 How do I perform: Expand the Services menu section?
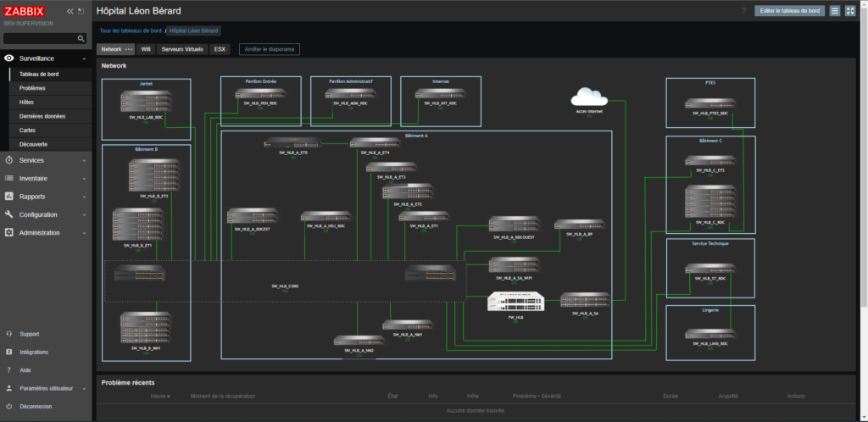46,160
